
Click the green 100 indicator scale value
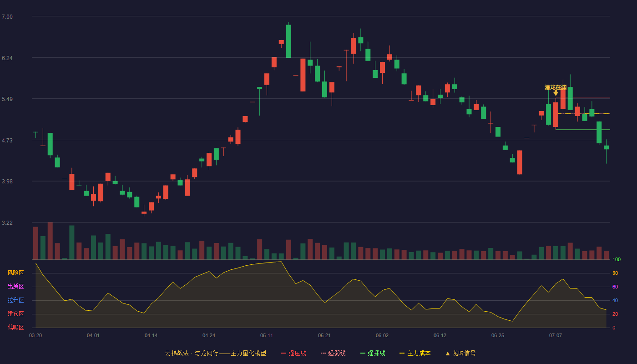(x=617, y=260)
